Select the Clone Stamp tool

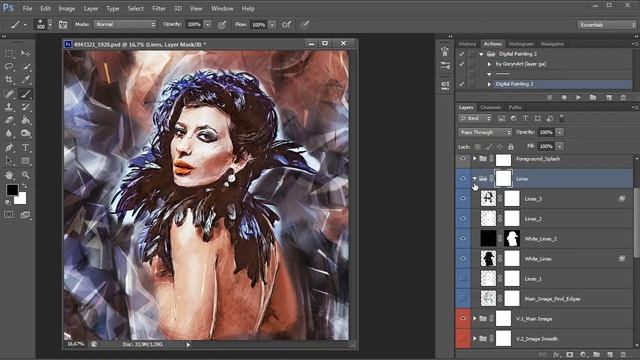(x=9, y=107)
